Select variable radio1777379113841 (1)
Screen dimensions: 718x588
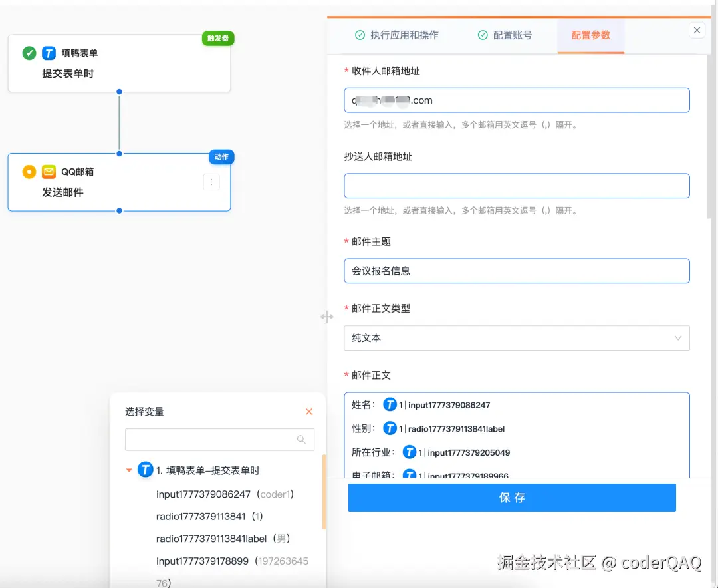click(209, 517)
